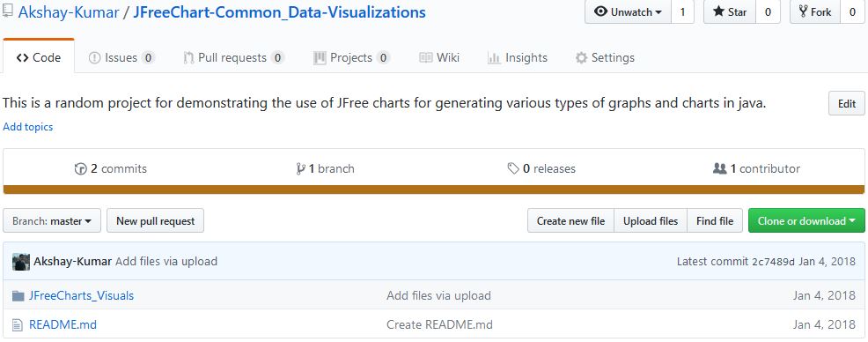
Task: Open the Pull requests tab
Action: [233, 57]
